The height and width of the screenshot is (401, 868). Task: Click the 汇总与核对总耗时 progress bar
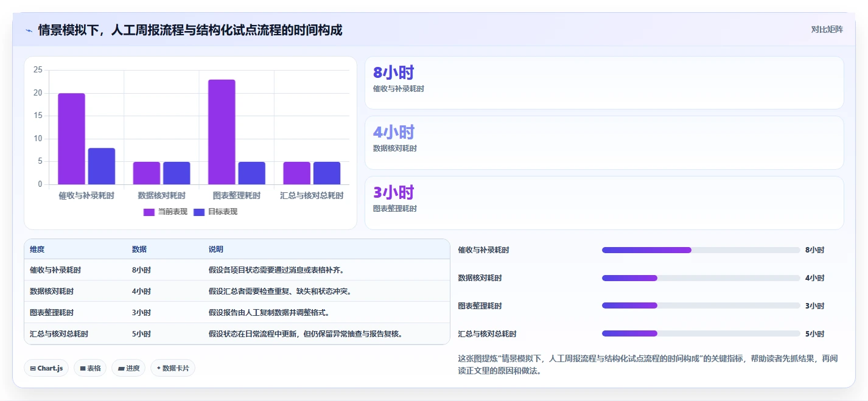click(x=701, y=333)
